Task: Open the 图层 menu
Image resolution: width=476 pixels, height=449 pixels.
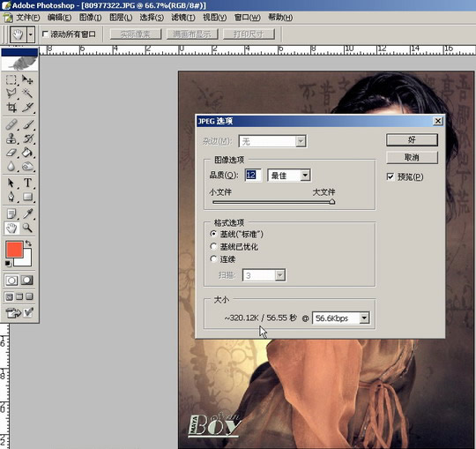Action: [121, 18]
